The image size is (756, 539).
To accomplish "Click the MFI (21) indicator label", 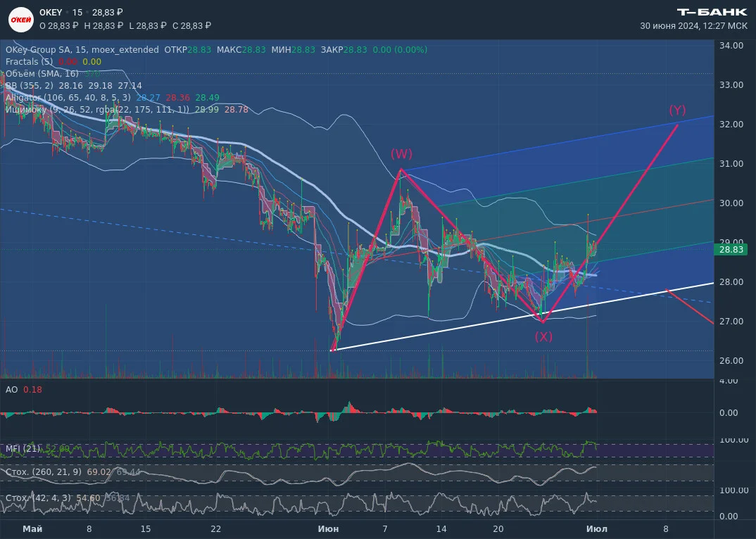I will coord(23,449).
